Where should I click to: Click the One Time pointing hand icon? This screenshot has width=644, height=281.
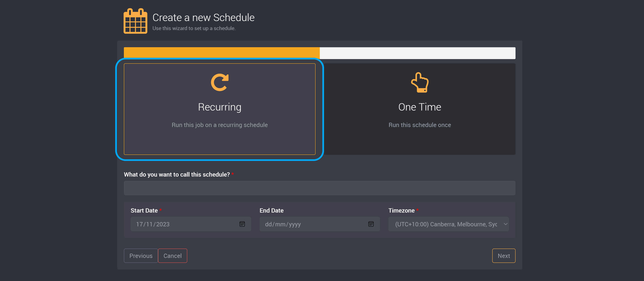point(420,82)
